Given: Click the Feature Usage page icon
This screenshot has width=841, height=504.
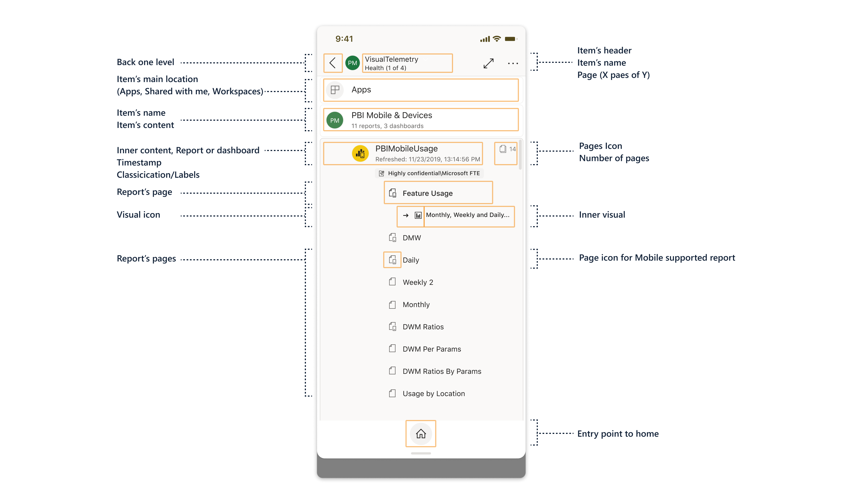Looking at the screenshot, I should pos(392,193).
